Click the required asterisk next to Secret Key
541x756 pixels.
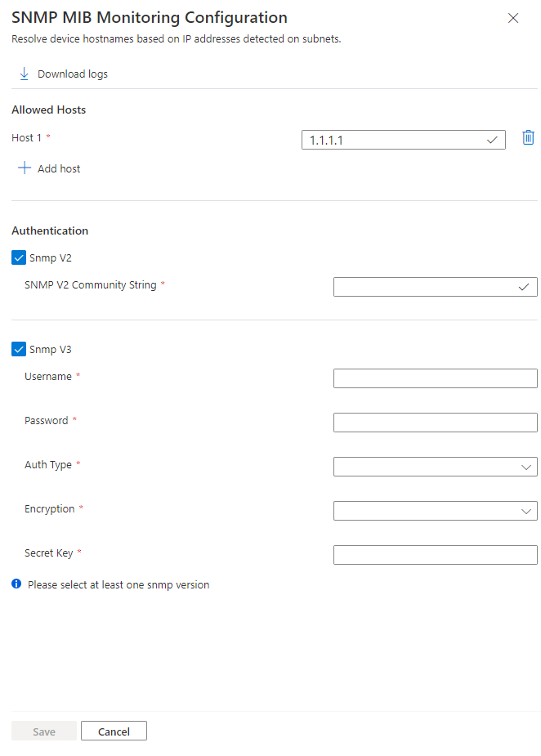pos(79,552)
